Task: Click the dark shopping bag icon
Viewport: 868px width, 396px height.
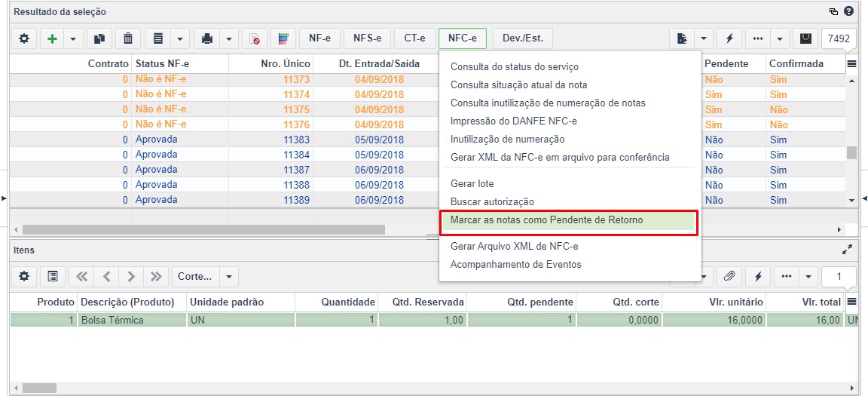Action: pyautogui.click(x=805, y=38)
